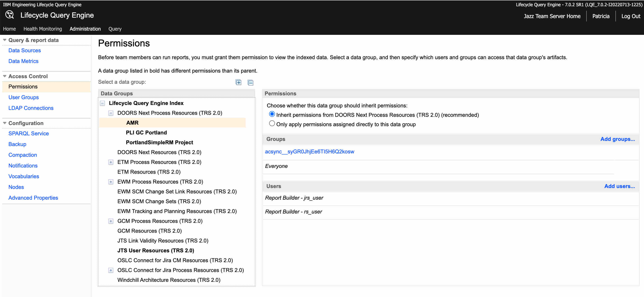Select EWM SCM Change Sets (TRS 2.0)
644x297 pixels.
click(159, 201)
